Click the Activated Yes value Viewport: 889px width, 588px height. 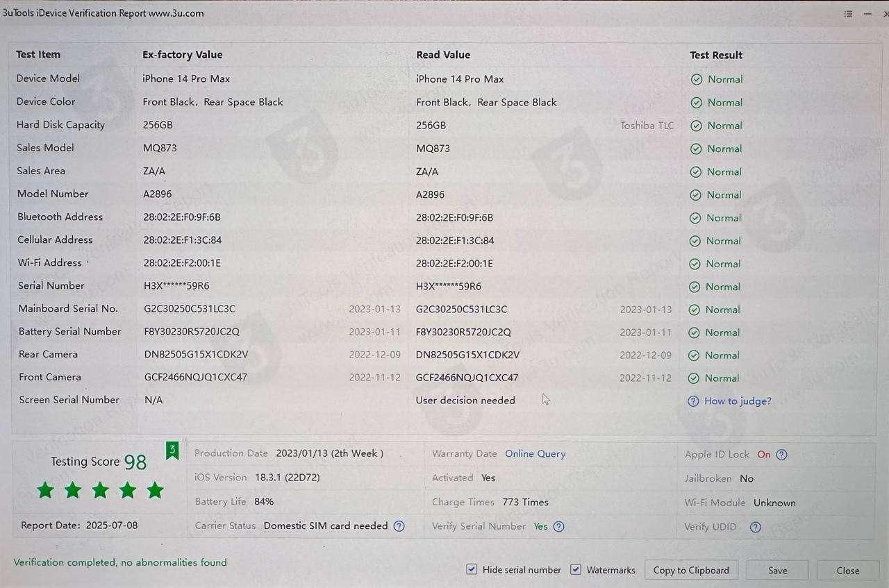tap(488, 478)
